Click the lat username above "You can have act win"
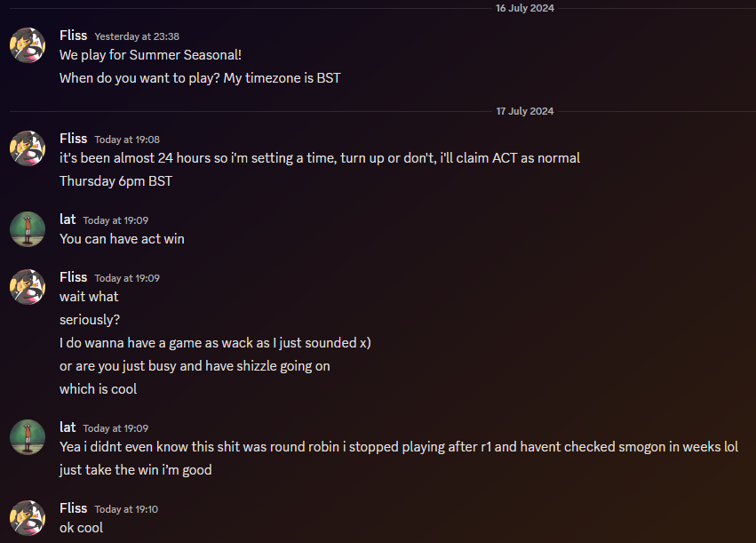 point(68,219)
